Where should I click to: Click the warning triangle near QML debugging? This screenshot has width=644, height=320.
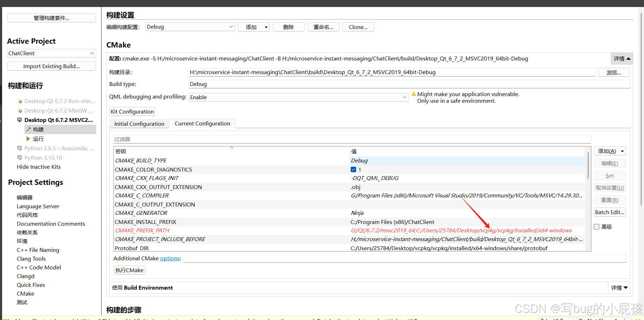point(414,94)
